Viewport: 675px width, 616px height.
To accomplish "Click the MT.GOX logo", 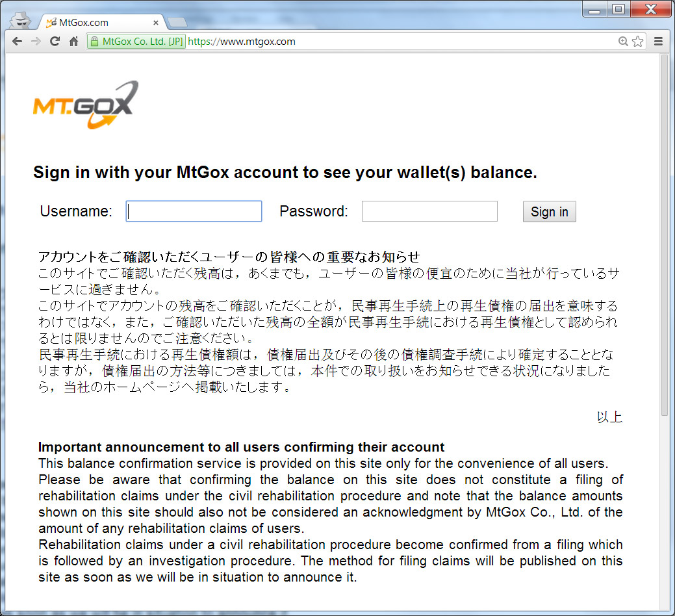I will pos(86,105).
